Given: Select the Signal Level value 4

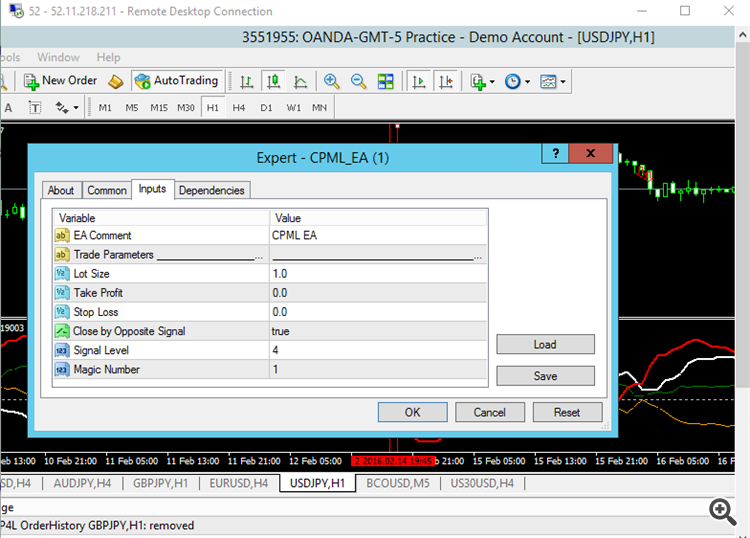Looking at the screenshot, I should tap(378, 350).
